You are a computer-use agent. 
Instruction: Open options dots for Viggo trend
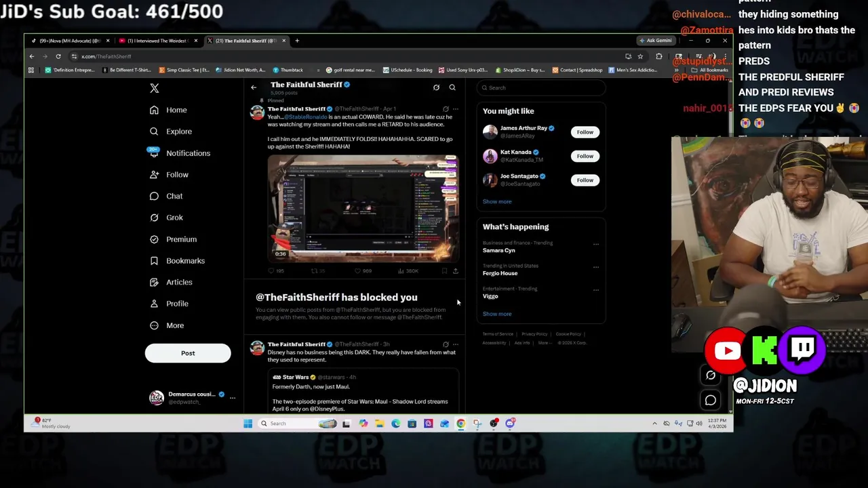[596, 290]
